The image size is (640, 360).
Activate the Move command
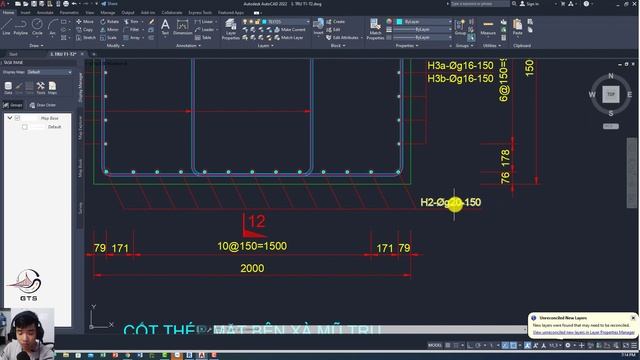(85, 22)
